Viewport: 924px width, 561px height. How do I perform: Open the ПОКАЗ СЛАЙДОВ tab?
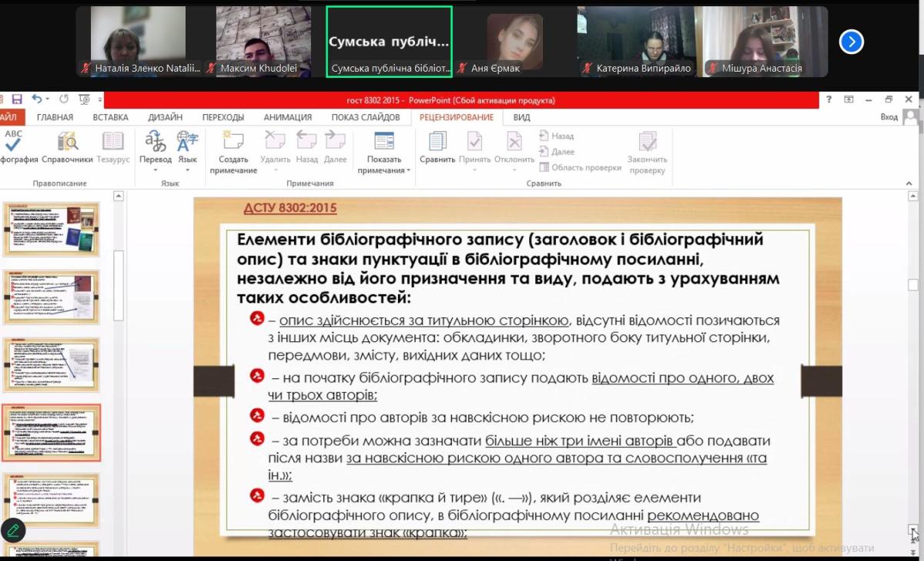pyautogui.click(x=366, y=117)
